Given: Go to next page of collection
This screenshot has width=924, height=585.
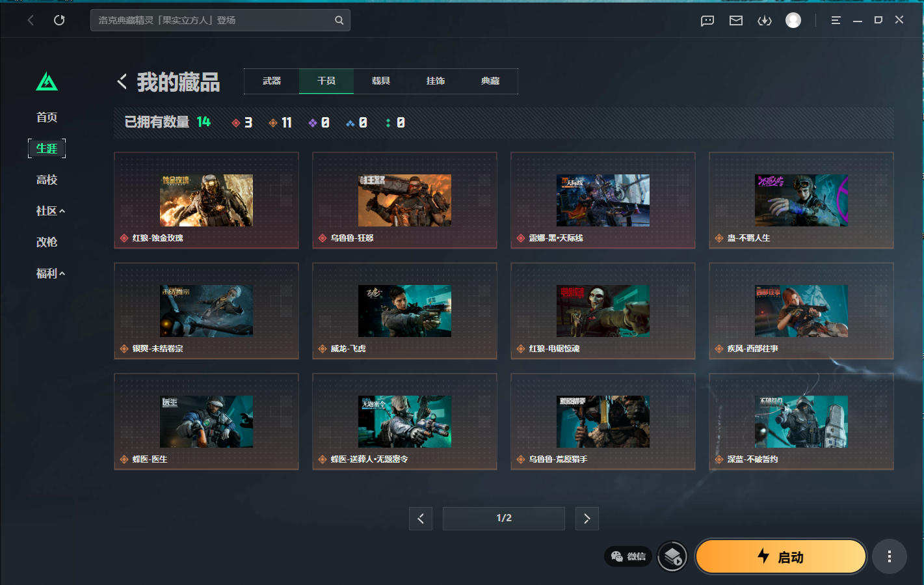Looking at the screenshot, I should (587, 519).
